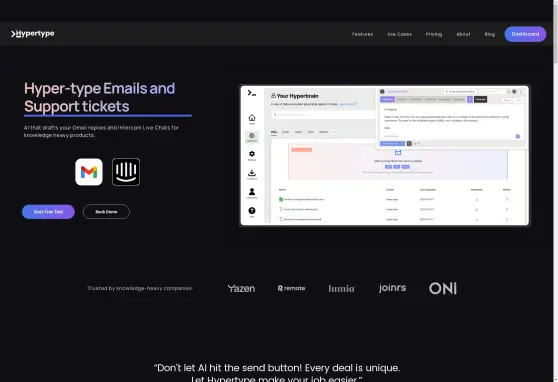Click the quote "Don't let AI hit the send button!"
This screenshot has width=558, height=382.
229,368
